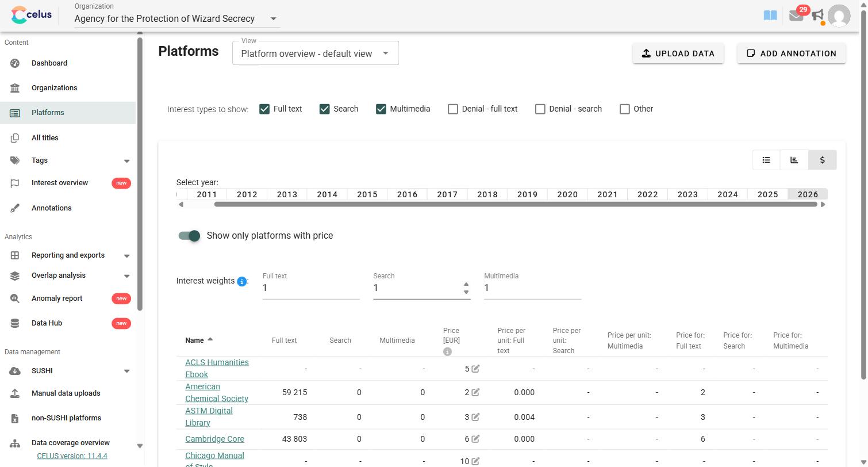Focus the Multimedia weight field
This screenshot has height=467, width=868.
pos(533,288)
